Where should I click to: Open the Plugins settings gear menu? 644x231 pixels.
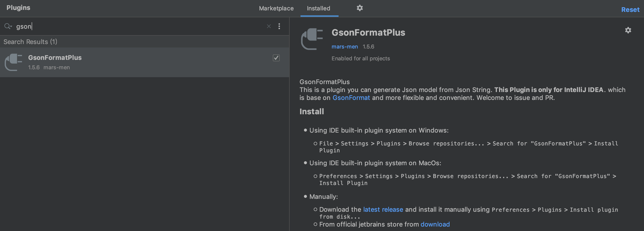click(360, 8)
